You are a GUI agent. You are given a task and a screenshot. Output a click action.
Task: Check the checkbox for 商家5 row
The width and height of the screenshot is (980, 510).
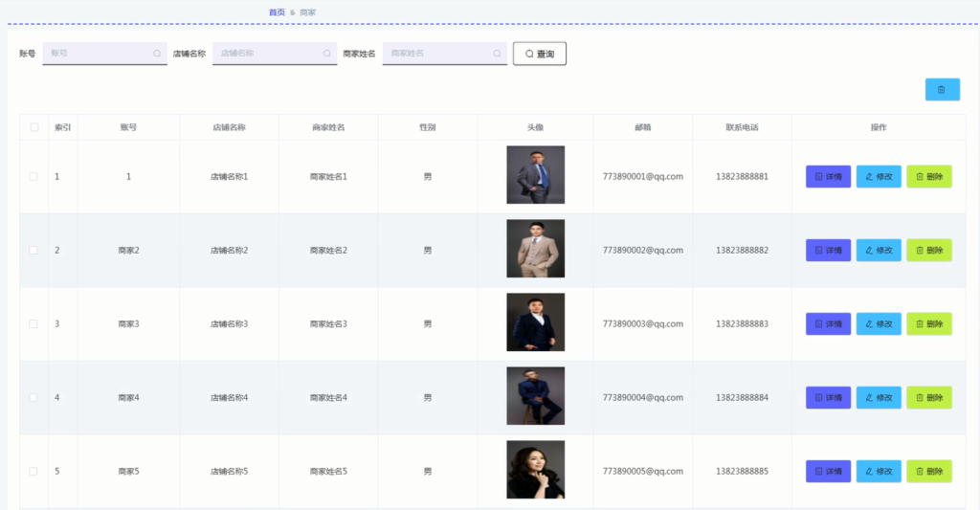coord(33,472)
